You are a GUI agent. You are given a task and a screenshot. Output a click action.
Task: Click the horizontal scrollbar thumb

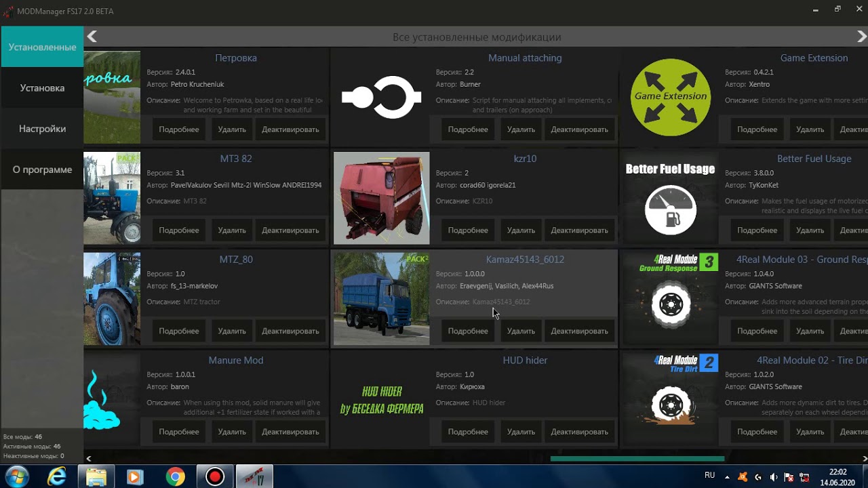pyautogui.click(x=637, y=458)
